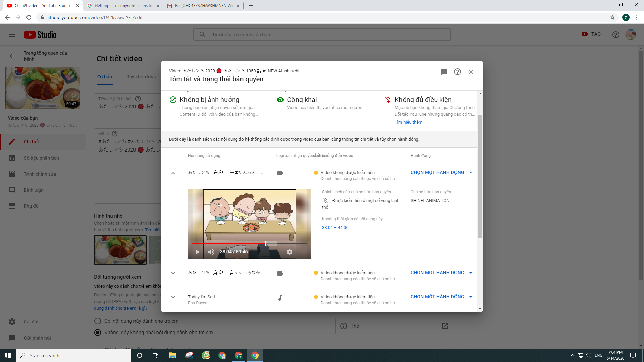Send feedback icon in copyright dialog

pos(444,72)
